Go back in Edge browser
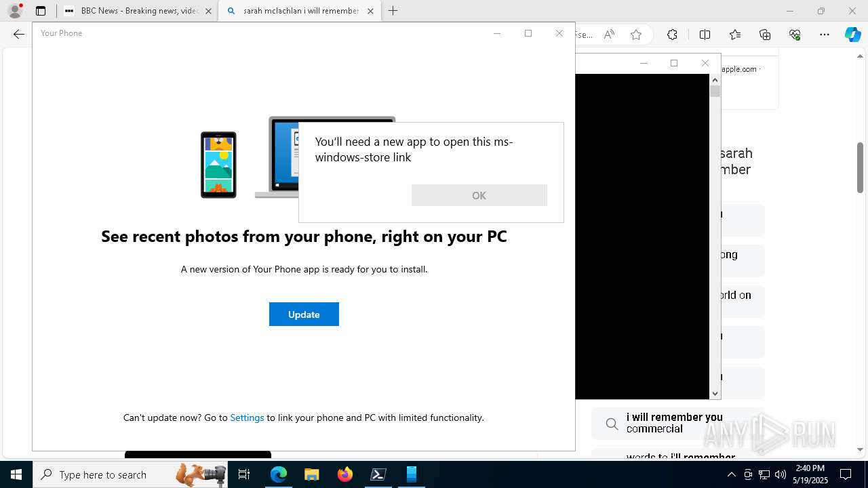 coord(18,35)
